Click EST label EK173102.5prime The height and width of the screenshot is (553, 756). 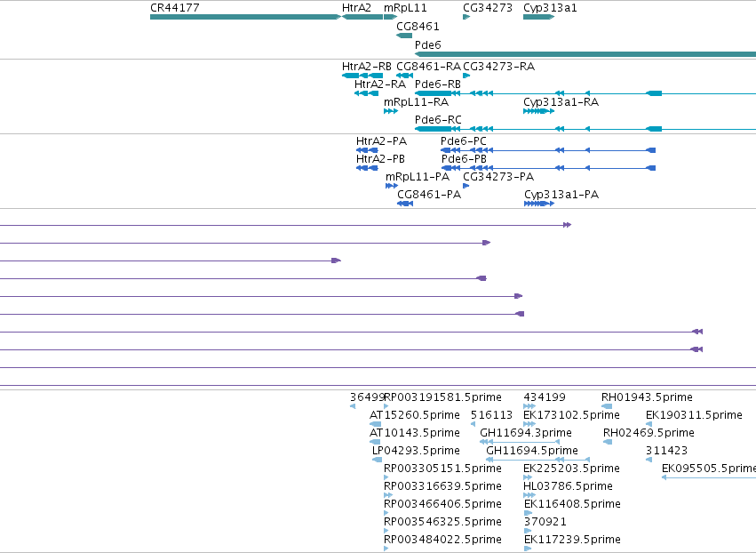(x=571, y=415)
